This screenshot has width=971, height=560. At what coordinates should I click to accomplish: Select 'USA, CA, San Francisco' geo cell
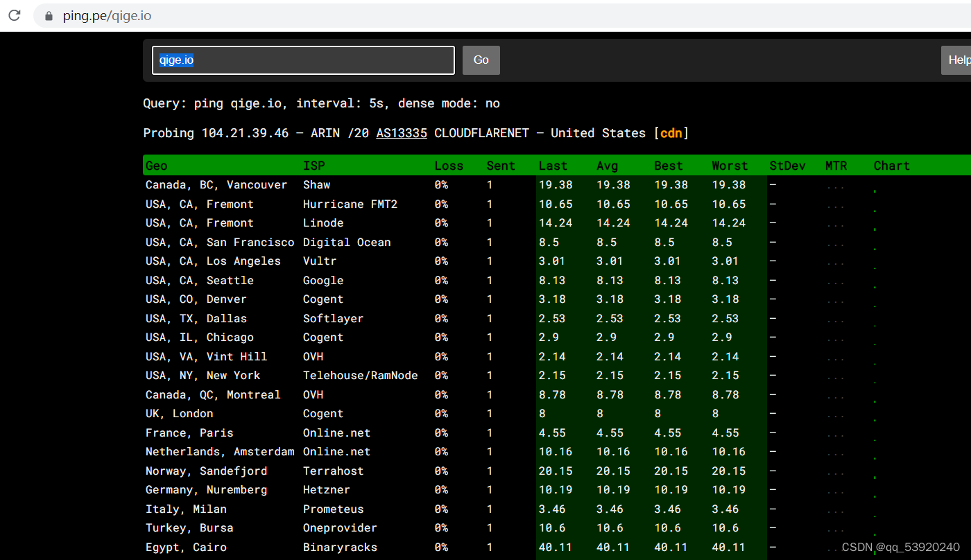[x=220, y=243]
